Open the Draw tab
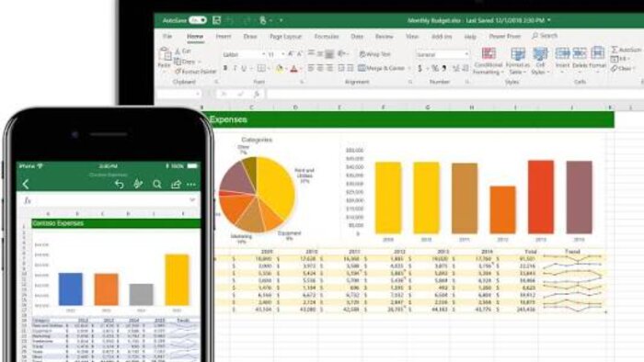 coord(249,37)
